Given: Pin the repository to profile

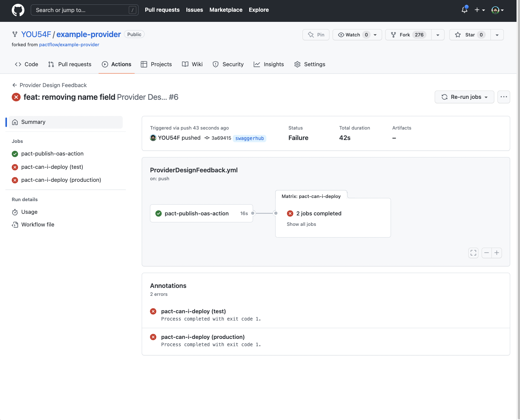Looking at the screenshot, I should [316, 35].
